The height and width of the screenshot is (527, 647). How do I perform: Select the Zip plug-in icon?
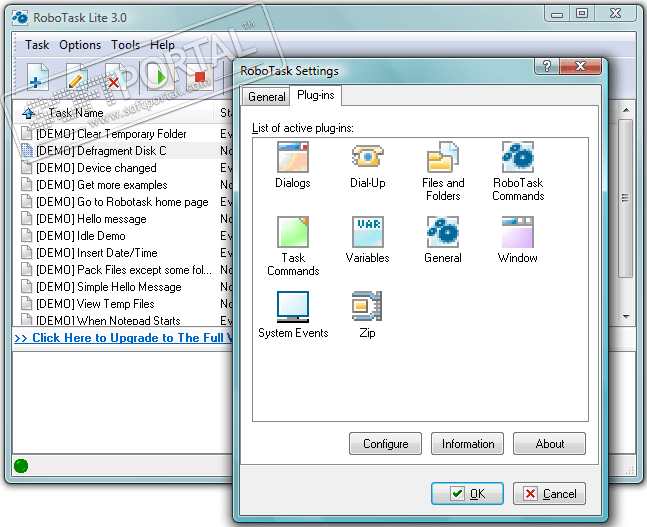click(x=367, y=306)
